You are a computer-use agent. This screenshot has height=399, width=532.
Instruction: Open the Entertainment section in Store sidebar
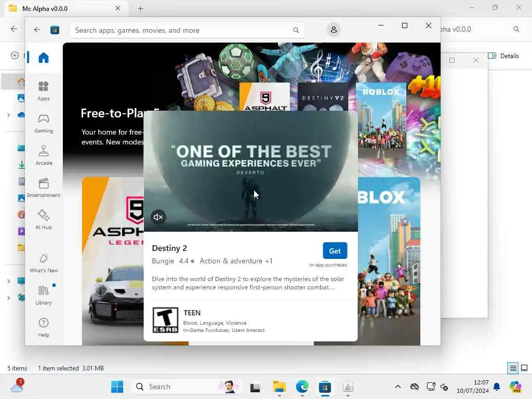tap(44, 188)
